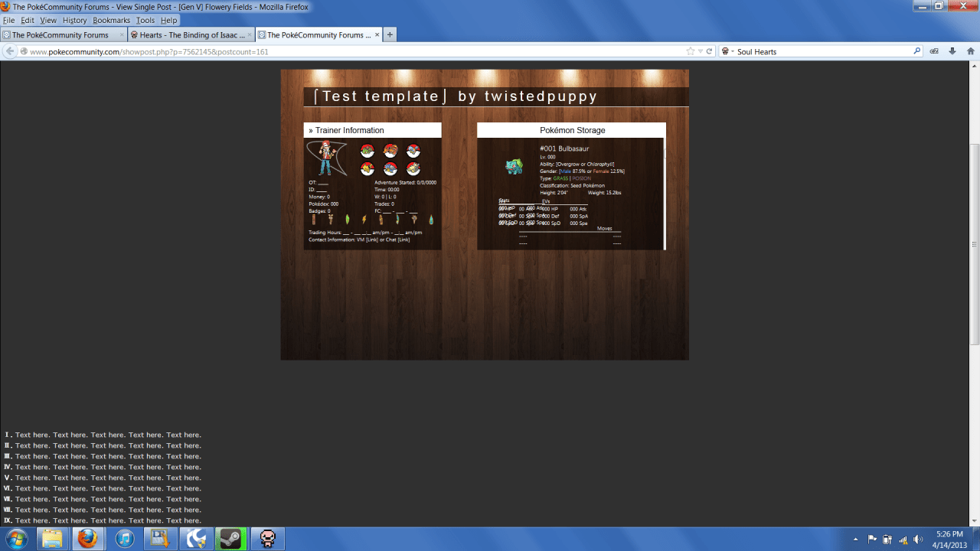Open the Windows Start menu
980x551 pixels.
pyautogui.click(x=15, y=539)
